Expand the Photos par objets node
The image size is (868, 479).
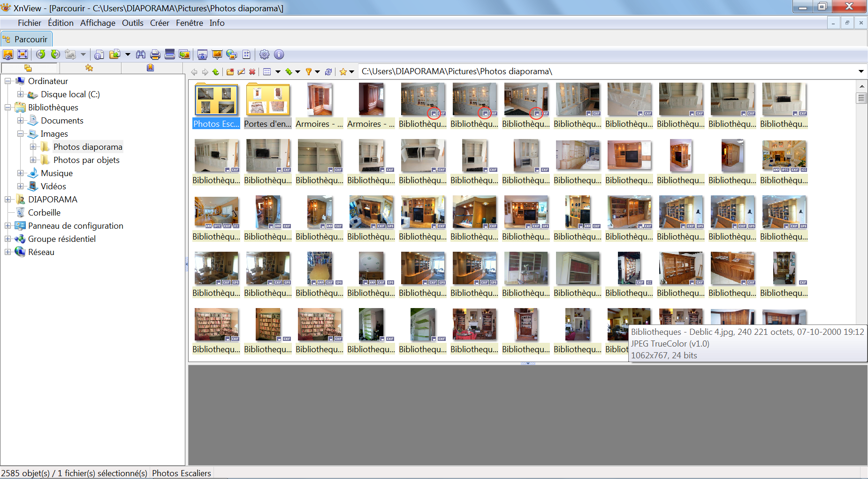point(33,160)
